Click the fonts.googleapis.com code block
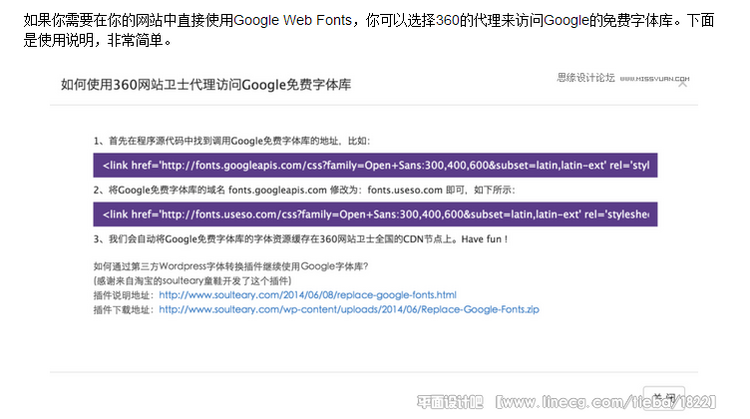This screenshot has height=419, width=750. [x=375, y=165]
